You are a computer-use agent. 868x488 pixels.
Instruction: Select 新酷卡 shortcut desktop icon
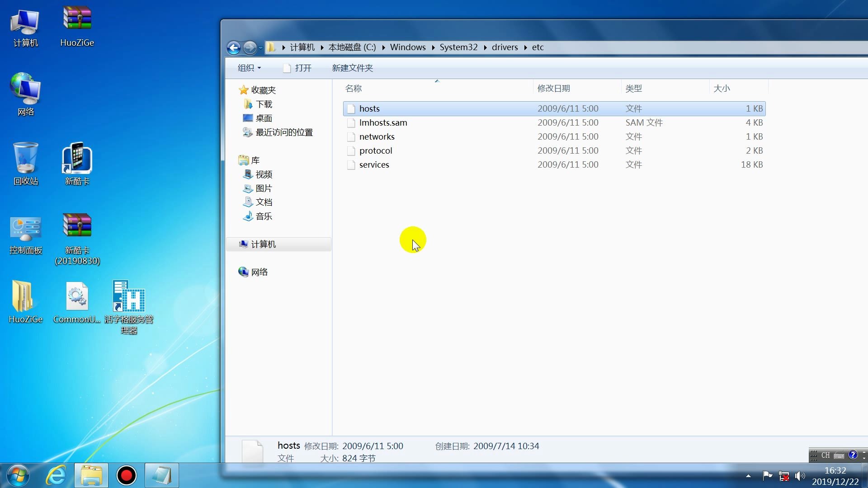77,164
